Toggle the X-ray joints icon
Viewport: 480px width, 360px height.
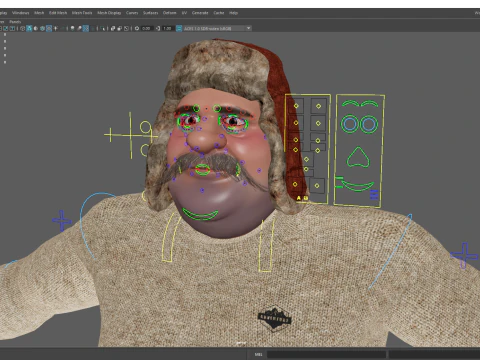(x=126, y=29)
